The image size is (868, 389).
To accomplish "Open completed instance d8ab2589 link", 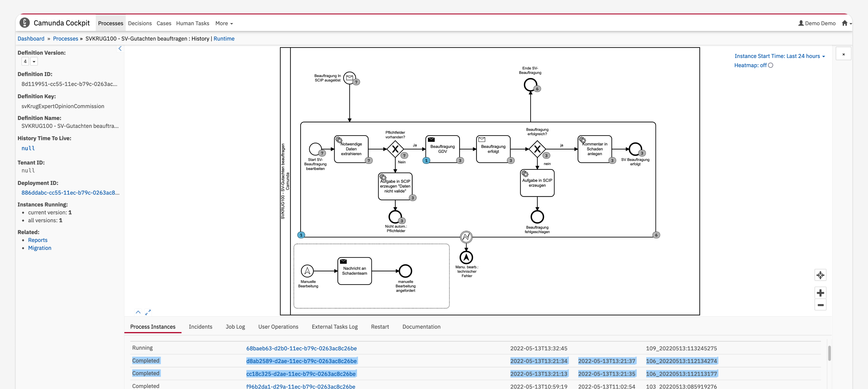I will coord(301,361).
